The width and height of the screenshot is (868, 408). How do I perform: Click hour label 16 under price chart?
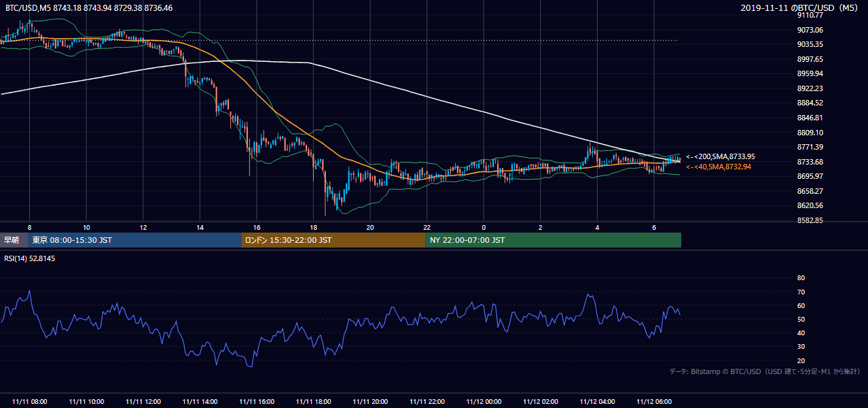[x=257, y=227]
